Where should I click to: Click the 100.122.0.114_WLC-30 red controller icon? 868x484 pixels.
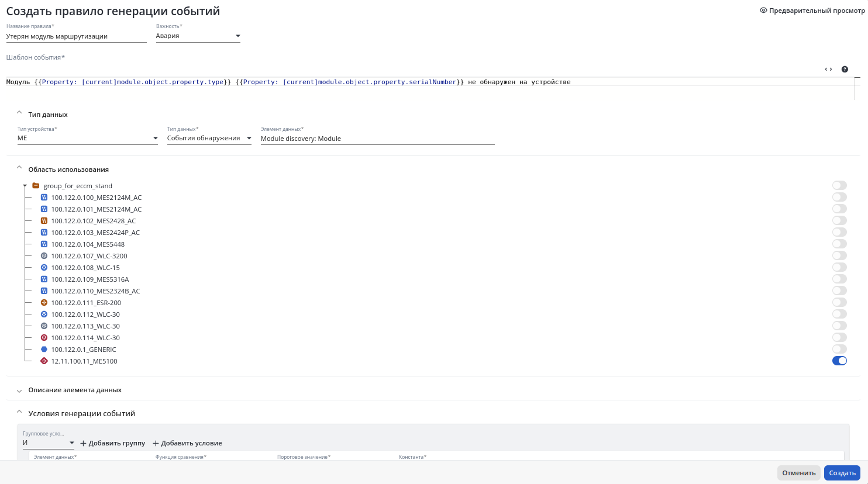pos(44,337)
